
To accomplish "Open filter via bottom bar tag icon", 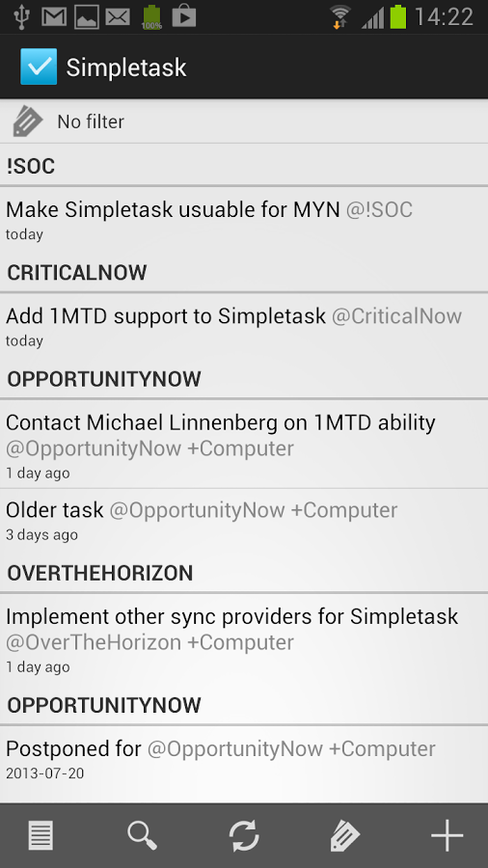I will coord(345,835).
